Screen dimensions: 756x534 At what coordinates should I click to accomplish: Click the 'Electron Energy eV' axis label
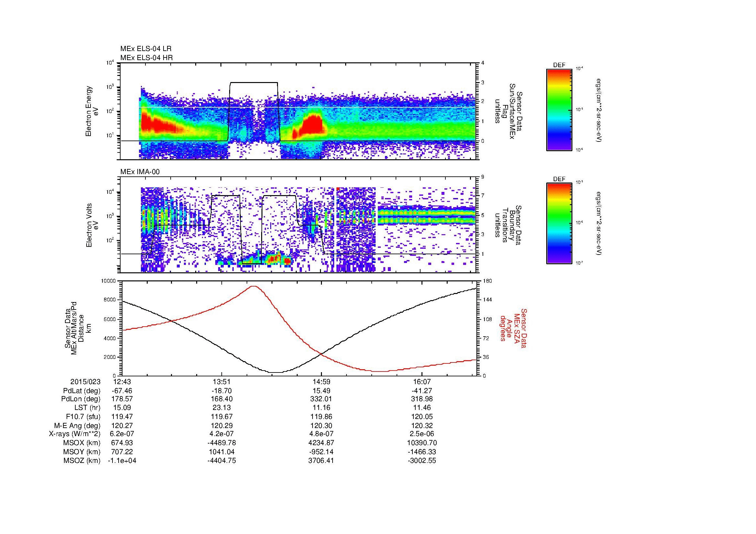click(x=92, y=111)
